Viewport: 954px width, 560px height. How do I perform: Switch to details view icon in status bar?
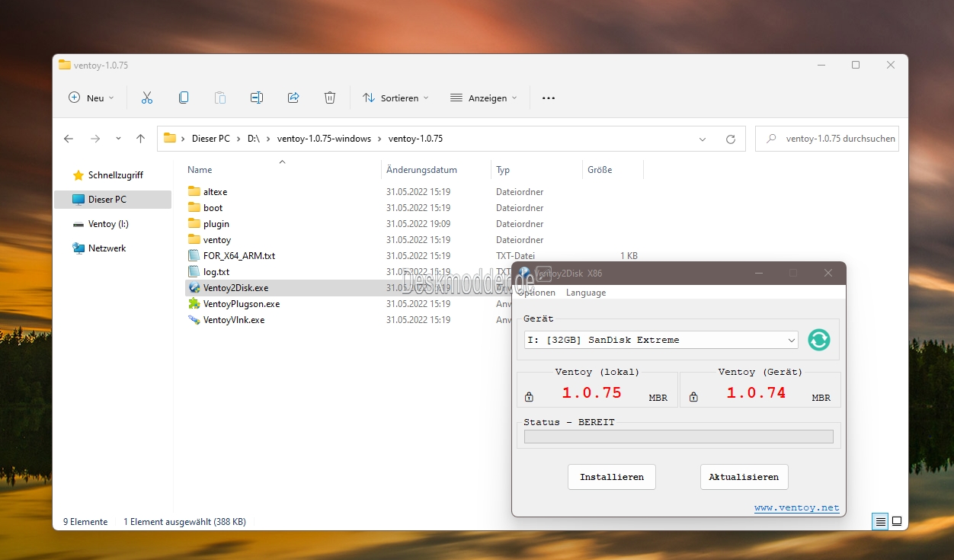(880, 522)
